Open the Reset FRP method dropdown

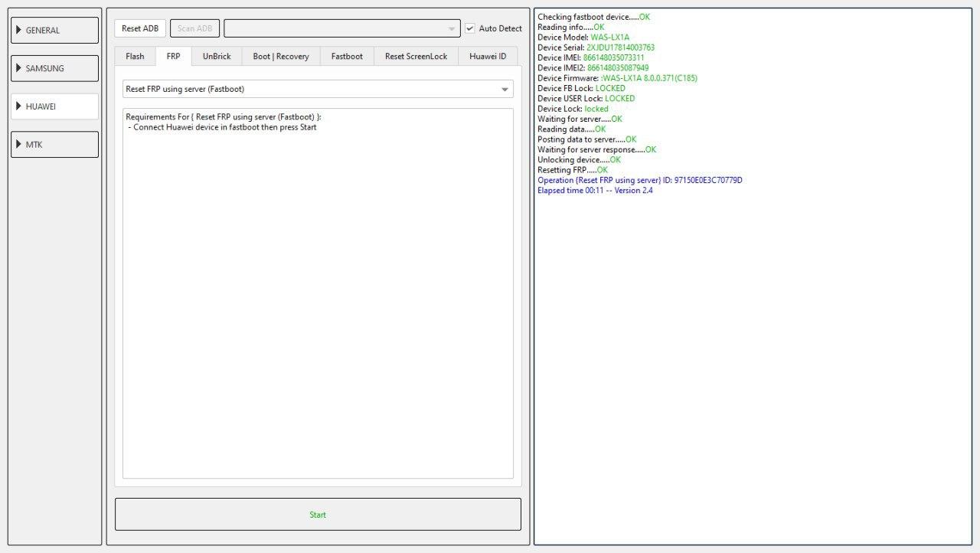click(x=318, y=89)
